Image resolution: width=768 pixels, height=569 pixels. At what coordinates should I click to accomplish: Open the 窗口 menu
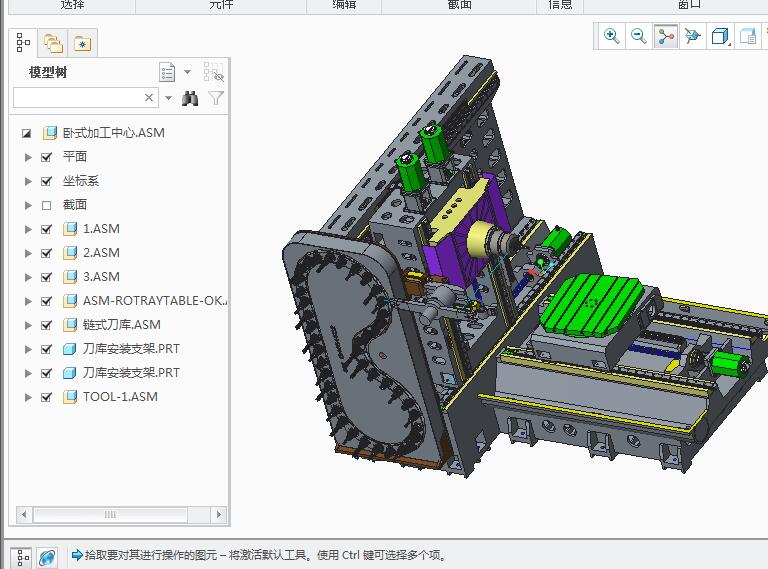point(690,4)
